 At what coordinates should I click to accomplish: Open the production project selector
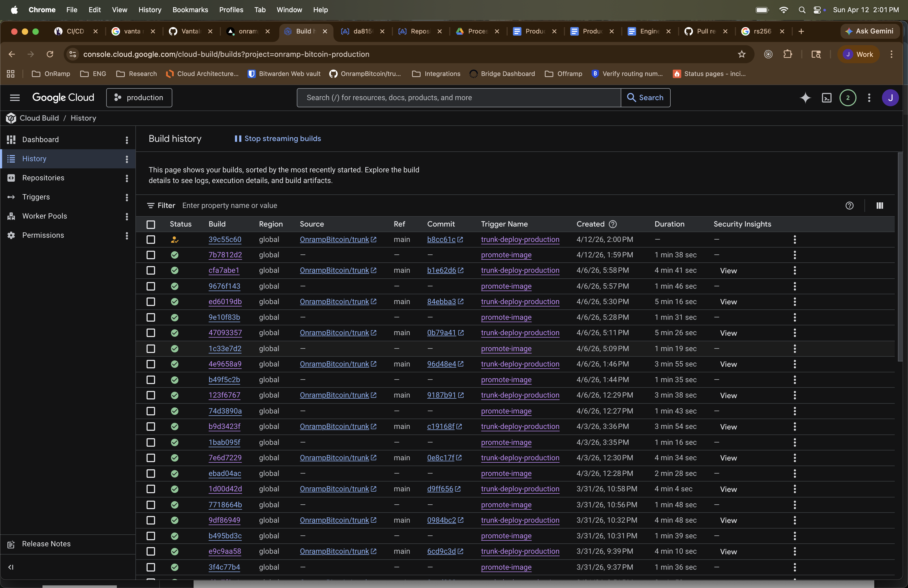click(139, 98)
